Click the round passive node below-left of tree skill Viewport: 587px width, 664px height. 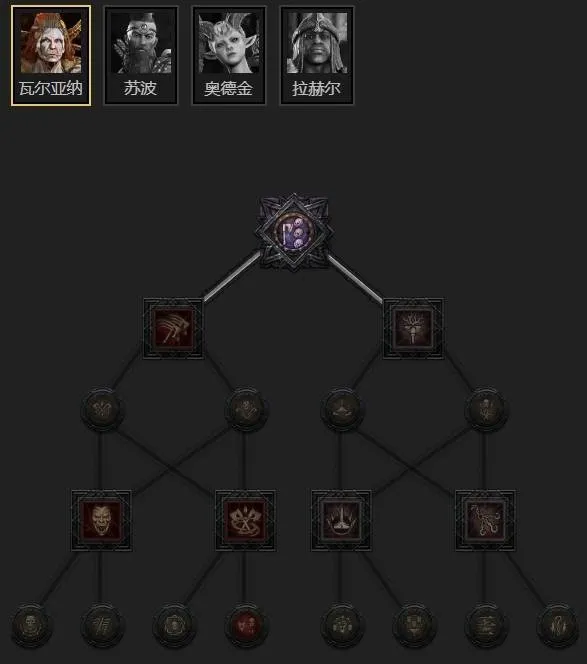point(342,409)
